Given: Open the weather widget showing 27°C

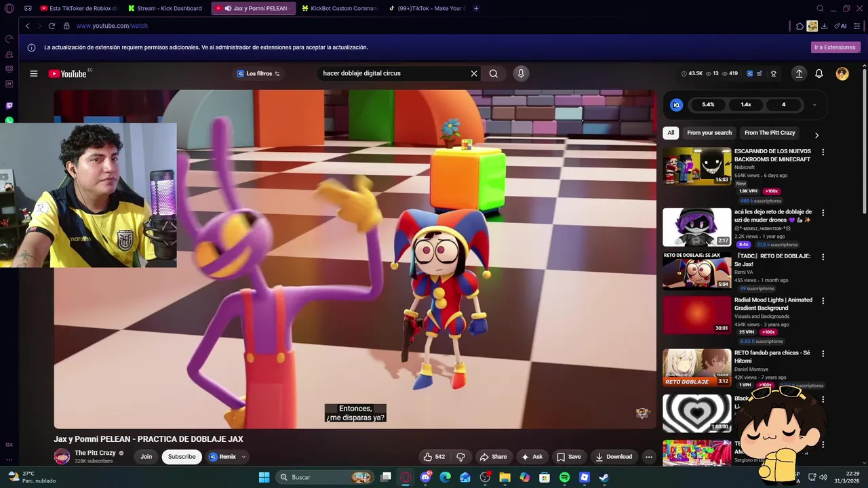Looking at the screenshot, I should point(31,477).
